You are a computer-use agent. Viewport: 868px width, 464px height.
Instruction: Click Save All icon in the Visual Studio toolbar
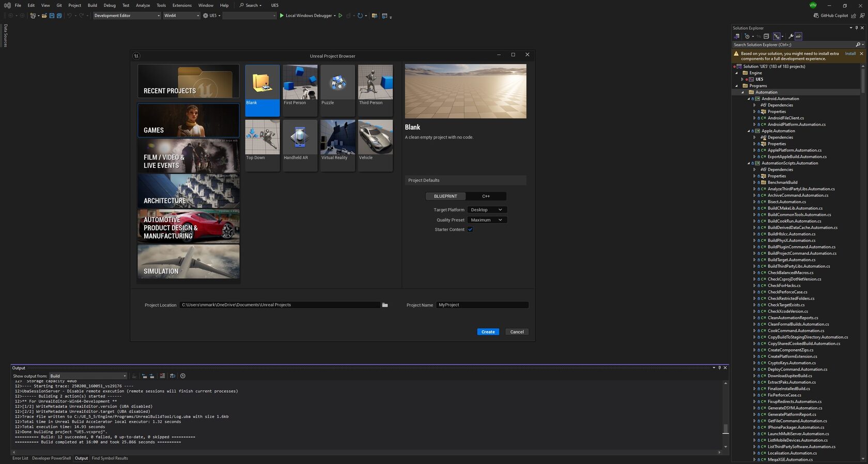(x=59, y=16)
